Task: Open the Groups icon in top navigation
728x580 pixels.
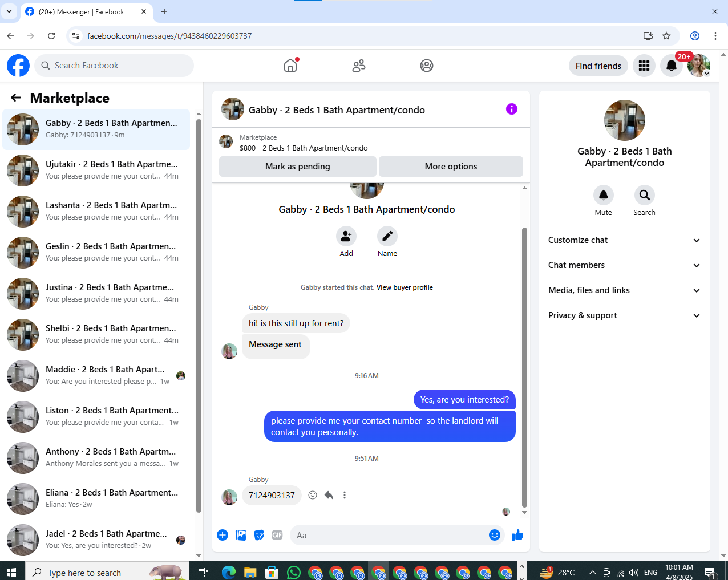Action: pos(427,66)
